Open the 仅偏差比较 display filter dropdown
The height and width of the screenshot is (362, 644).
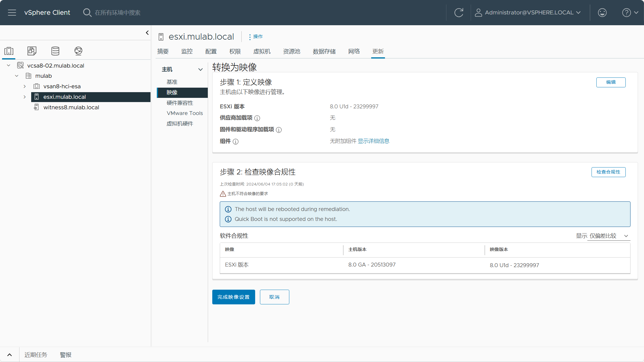click(609, 236)
